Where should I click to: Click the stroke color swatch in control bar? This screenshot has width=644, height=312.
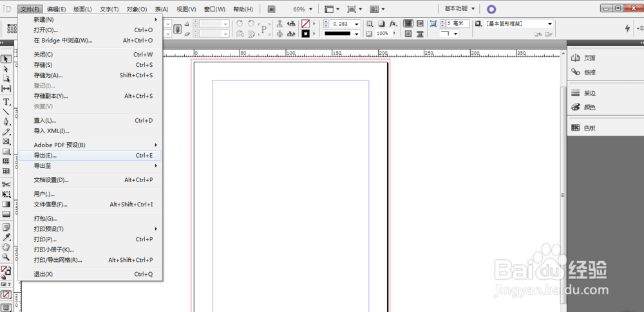(x=305, y=33)
